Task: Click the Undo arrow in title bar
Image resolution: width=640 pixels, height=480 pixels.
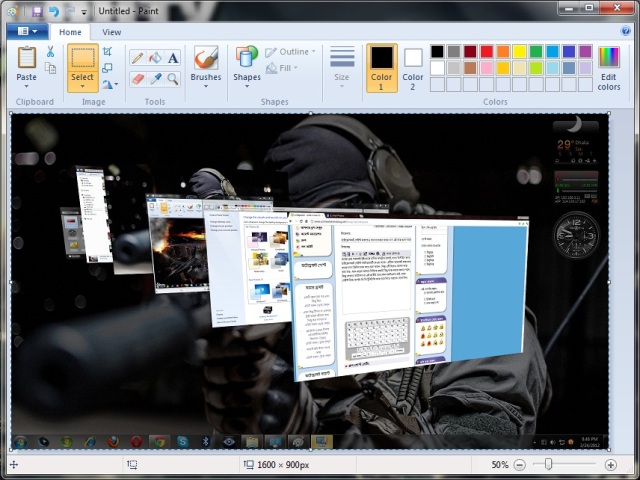Action: (54, 11)
